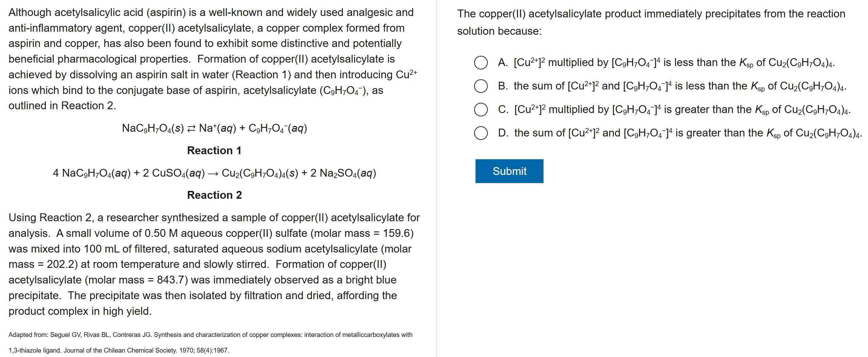Click option D text 'the sum' greater than Ksp

[688, 133]
